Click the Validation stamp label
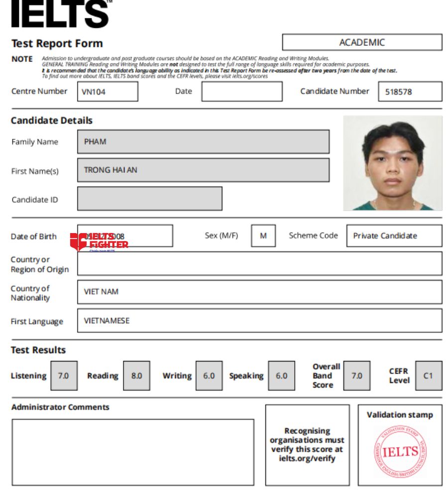The width and height of the screenshot is (448, 498). point(400,415)
